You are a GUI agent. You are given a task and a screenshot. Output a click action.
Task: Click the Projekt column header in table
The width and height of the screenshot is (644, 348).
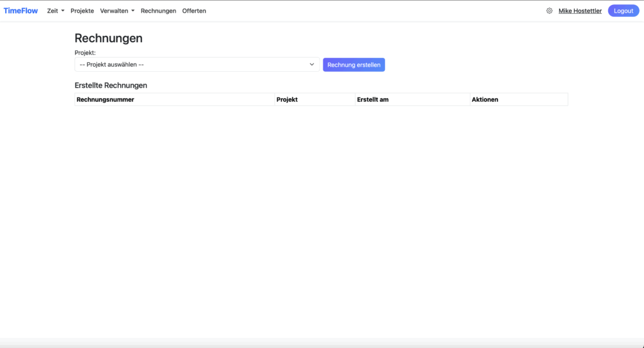pyautogui.click(x=287, y=99)
